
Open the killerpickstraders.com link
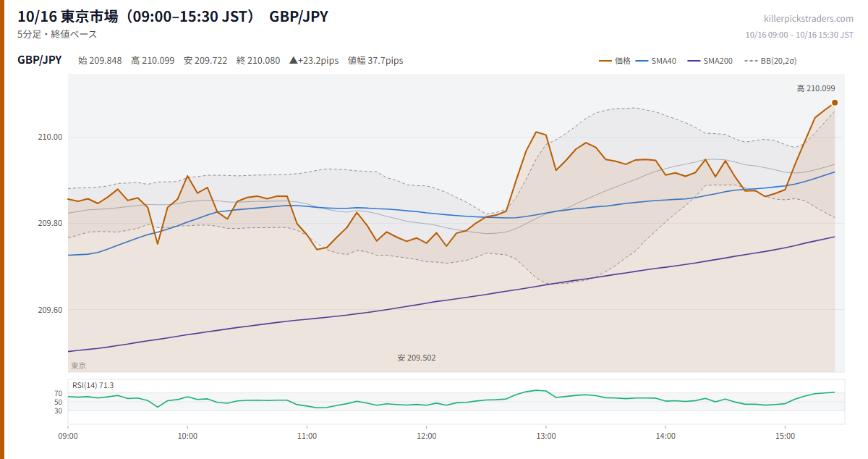tap(809, 19)
